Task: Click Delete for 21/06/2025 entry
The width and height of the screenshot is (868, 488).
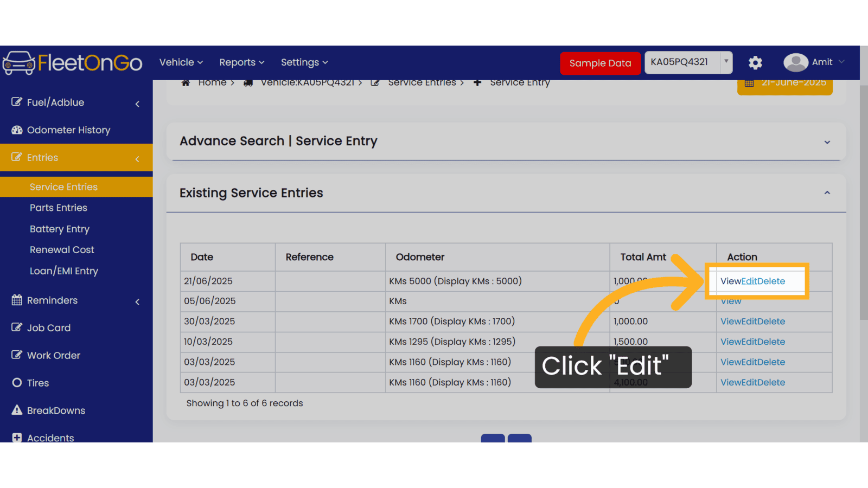Action: pyautogui.click(x=771, y=281)
